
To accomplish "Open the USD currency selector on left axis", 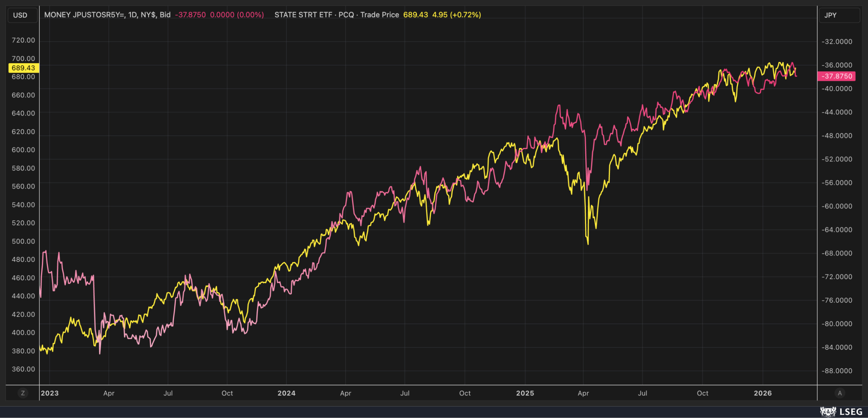I will pos(20,15).
